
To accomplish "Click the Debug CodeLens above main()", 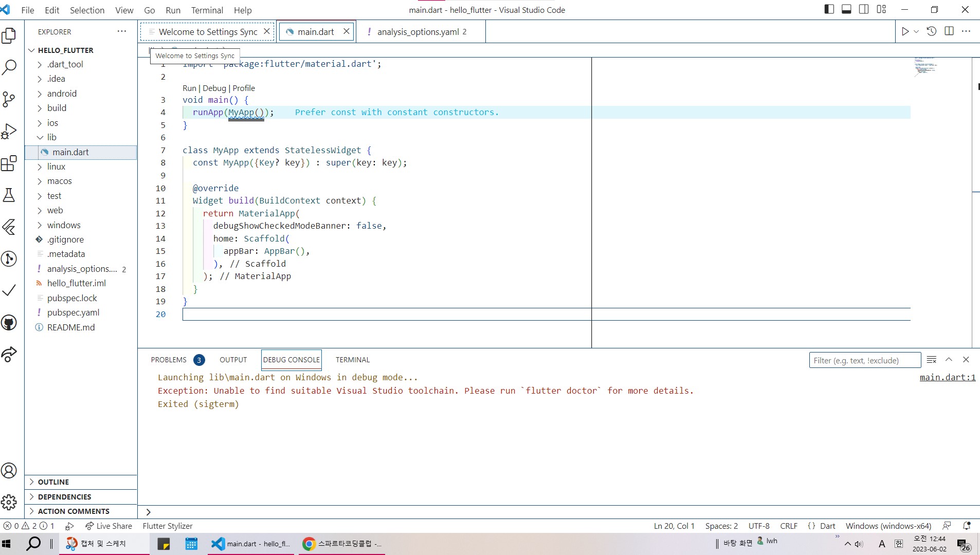I will pyautogui.click(x=214, y=88).
